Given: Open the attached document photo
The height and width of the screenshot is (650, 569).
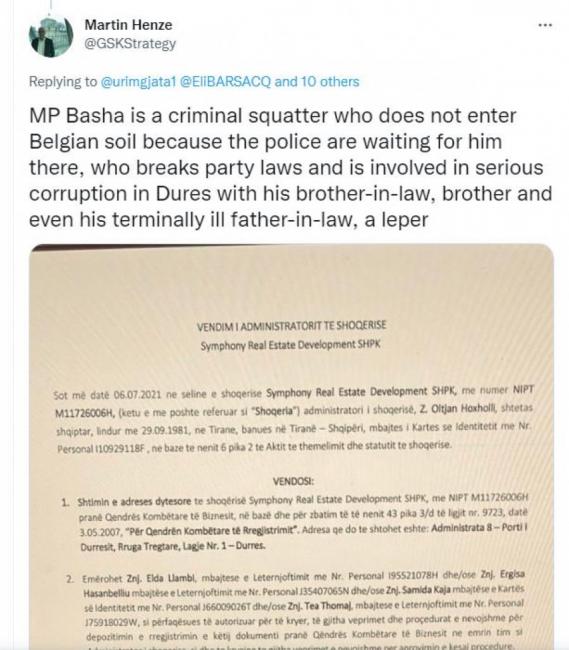Looking at the screenshot, I should (291, 446).
